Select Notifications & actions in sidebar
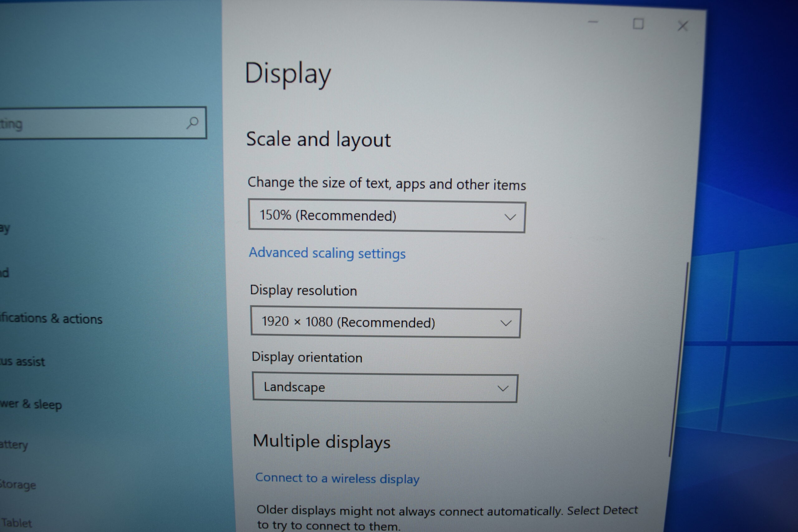Image resolution: width=798 pixels, height=532 pixels. point(51,319)
